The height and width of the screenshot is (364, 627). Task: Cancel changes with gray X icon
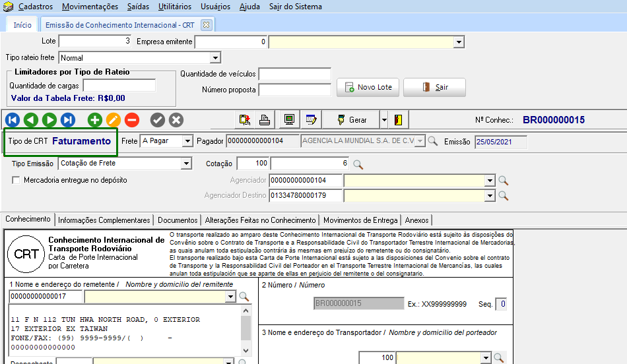pyautogui.click(x=176, y=120)
